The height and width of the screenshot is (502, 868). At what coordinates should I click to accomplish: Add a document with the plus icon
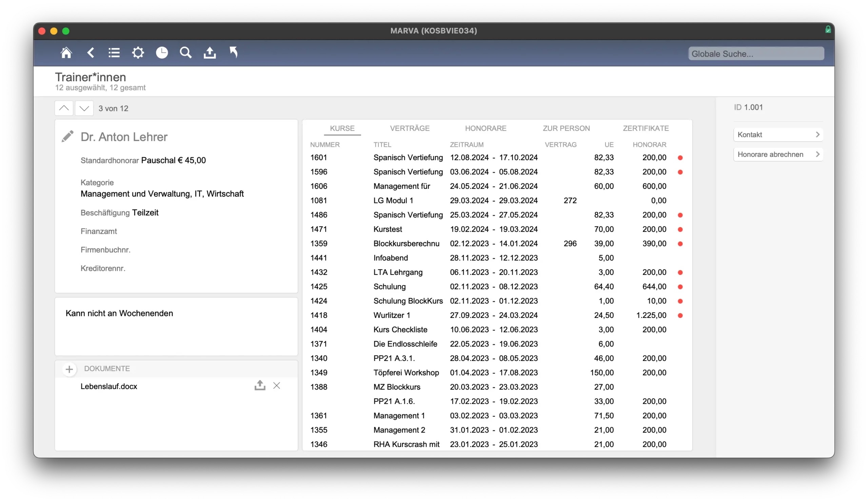(x=69, y=369)
